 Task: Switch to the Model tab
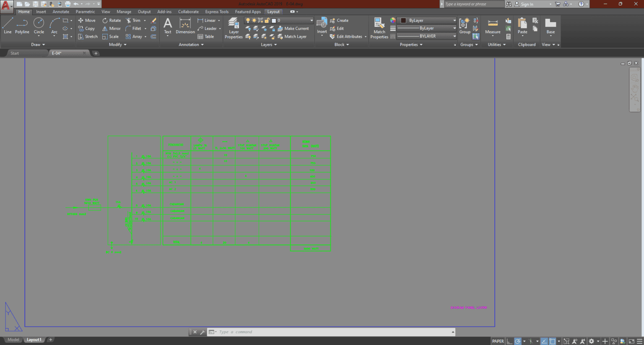point(13,340)
